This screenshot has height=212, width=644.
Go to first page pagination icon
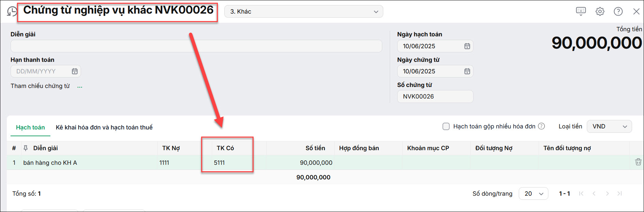(x=581, y=194)
